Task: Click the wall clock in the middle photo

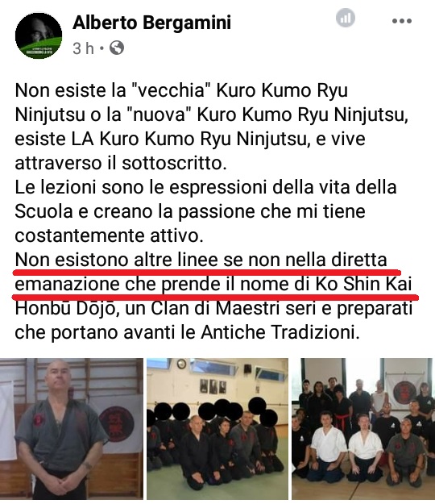Action: pos(181,364)
